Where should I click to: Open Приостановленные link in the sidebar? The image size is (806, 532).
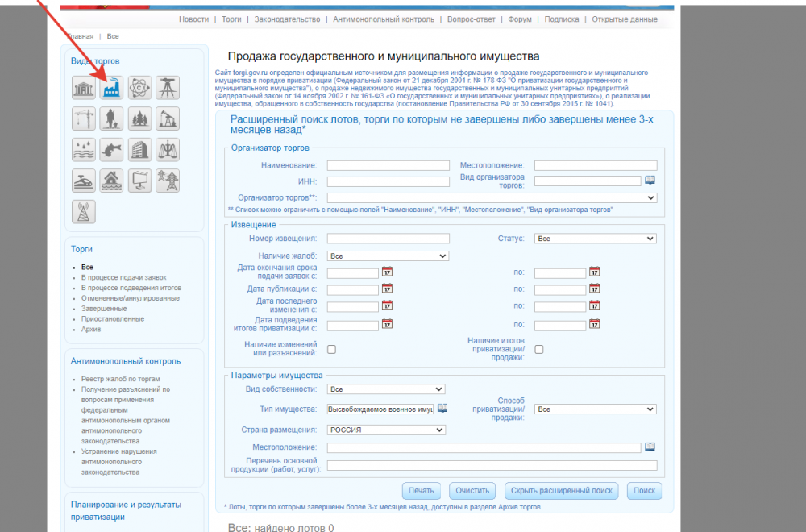pyautogui.click(x=113, y=318)
